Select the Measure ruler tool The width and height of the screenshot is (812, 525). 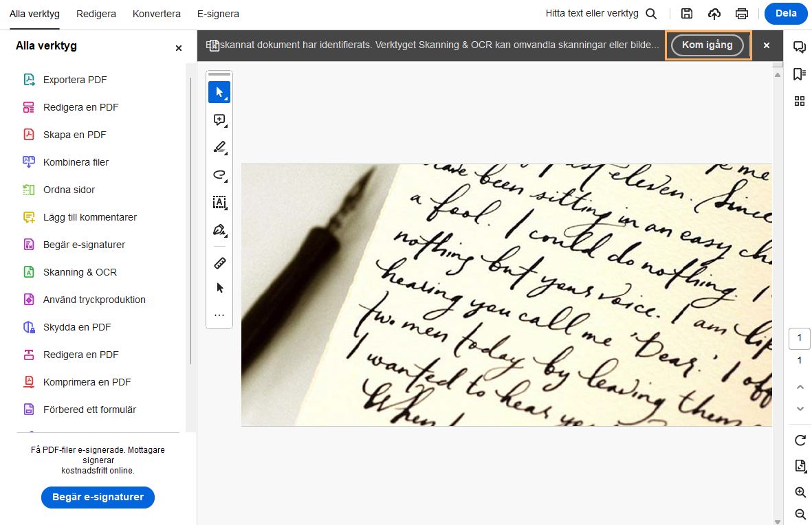tap(219, 262)
